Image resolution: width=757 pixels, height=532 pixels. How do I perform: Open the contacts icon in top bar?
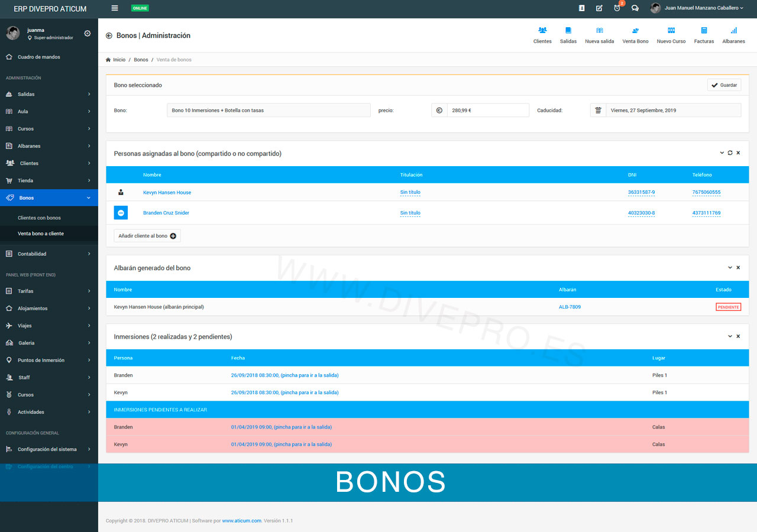click(582, 8)
